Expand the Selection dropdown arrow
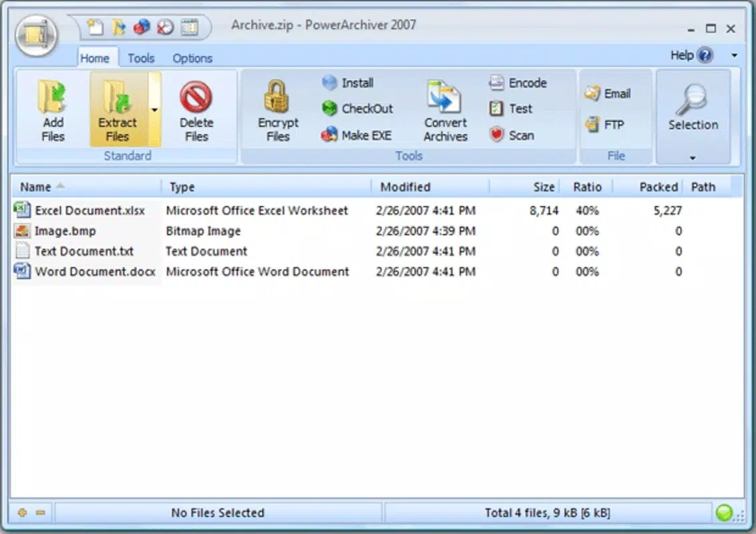 pyautogui.click(x=693, y=158)
